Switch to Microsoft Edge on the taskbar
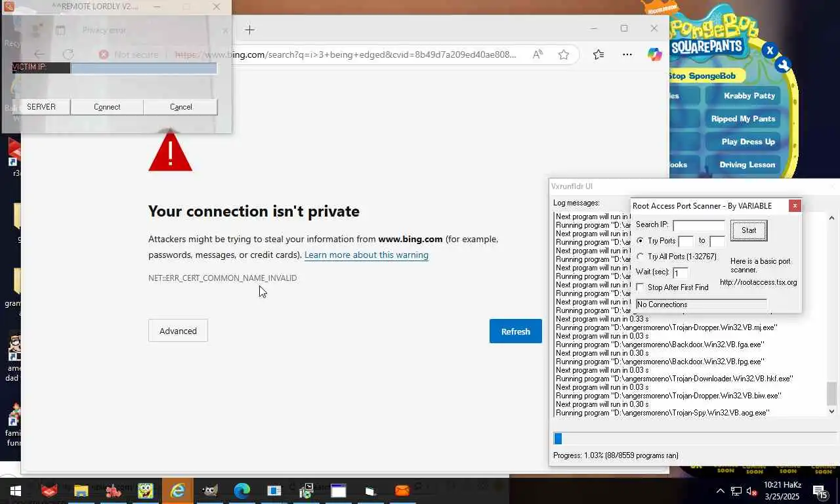This screenshot has width=840, height=504. pyautogui.click(x=242, y=490)
